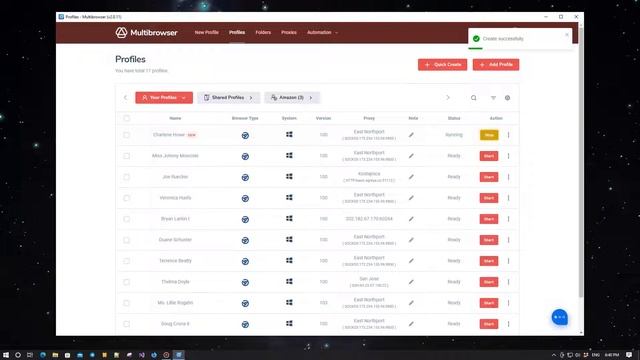Stop the running Charlene Howe profile
This screenshot has width=640, height=360.
point(489,135)
